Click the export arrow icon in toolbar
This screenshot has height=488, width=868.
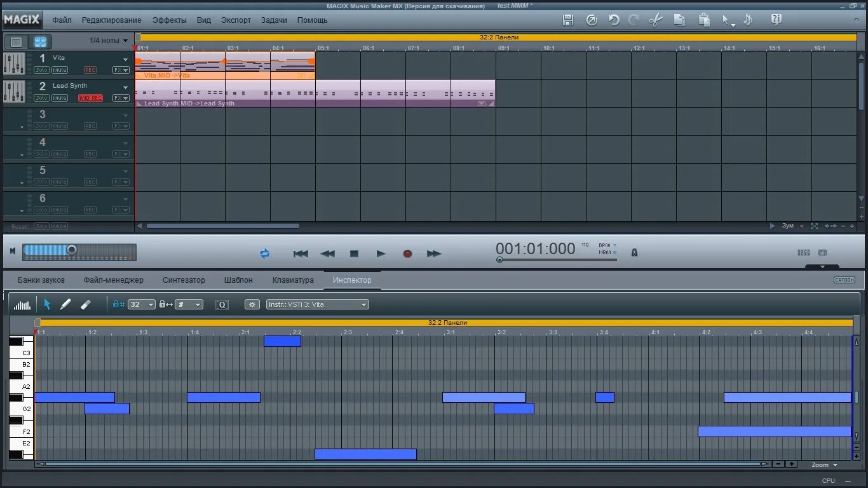pyautogui.click(x=592, y=20)
